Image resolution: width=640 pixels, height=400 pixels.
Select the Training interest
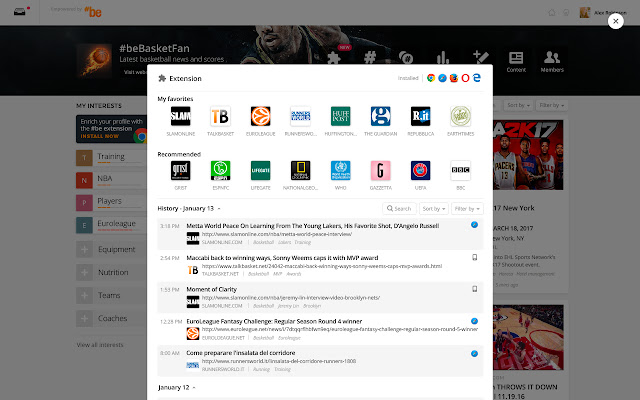pyautogui.click(x=111, y=158)
